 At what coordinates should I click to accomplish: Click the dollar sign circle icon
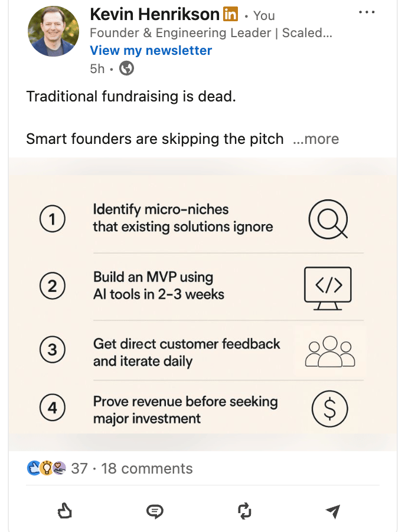tap(329, 409)
